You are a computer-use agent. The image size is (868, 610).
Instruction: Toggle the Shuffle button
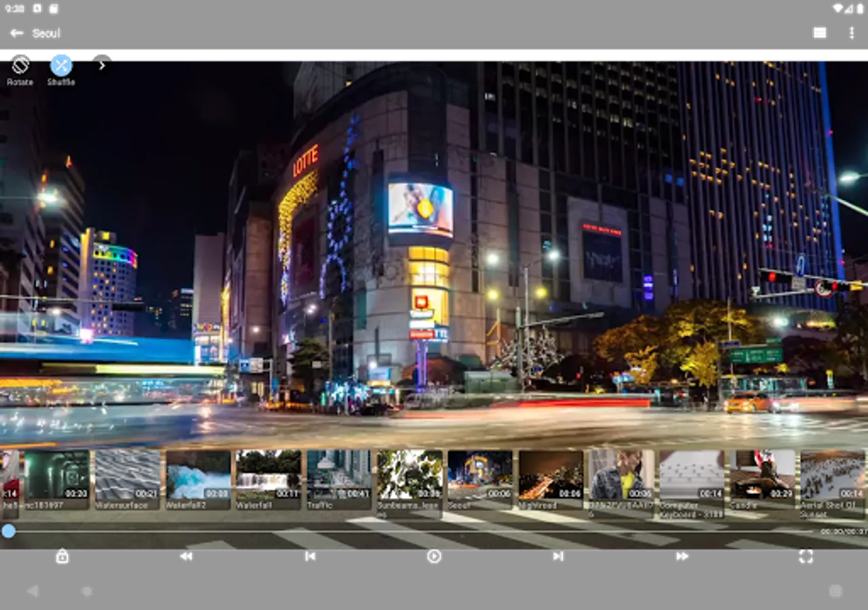61,65
